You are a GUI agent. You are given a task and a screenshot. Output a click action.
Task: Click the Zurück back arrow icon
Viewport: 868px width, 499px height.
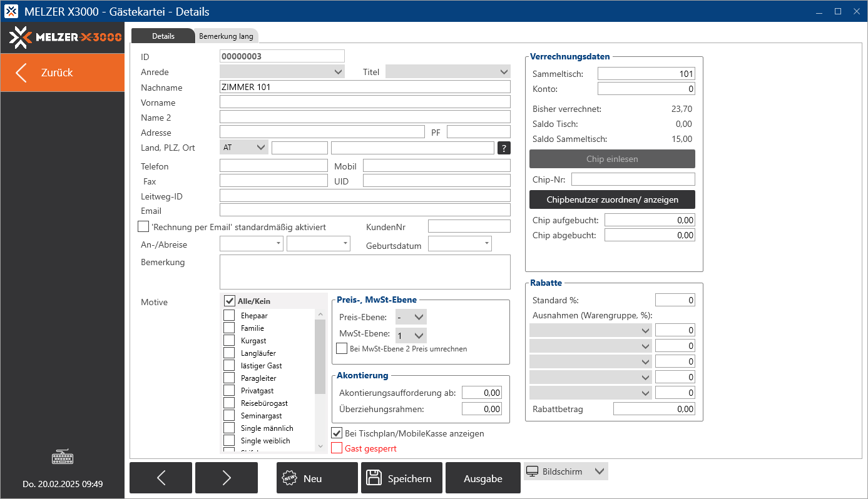(22, 73)
